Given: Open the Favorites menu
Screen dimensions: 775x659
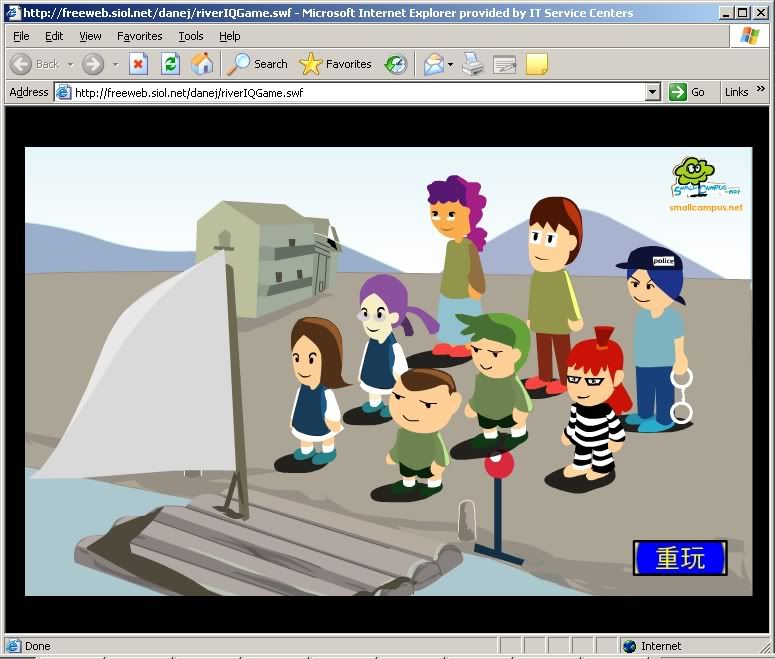Looking at the screenshot, I should 139,36.
